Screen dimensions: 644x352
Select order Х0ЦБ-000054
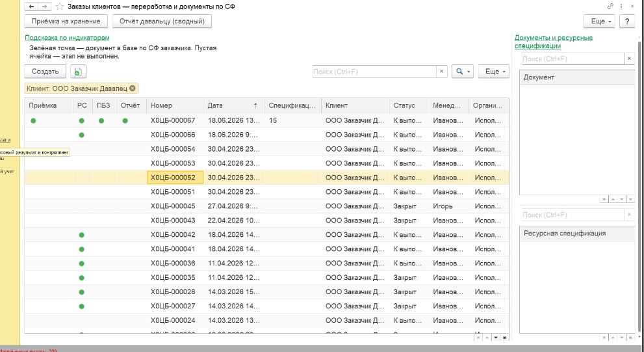coord(173,149)
